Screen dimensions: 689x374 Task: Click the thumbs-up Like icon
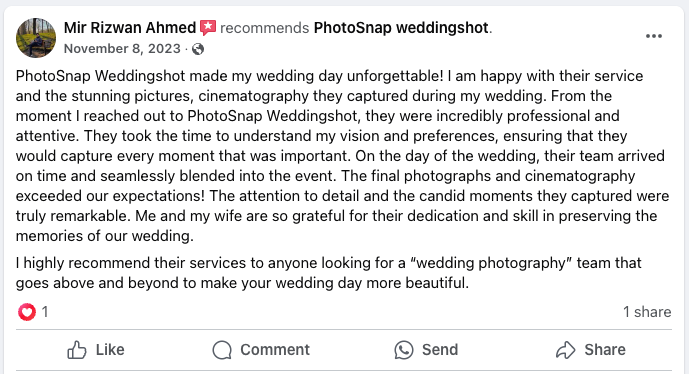coord(77,350)
